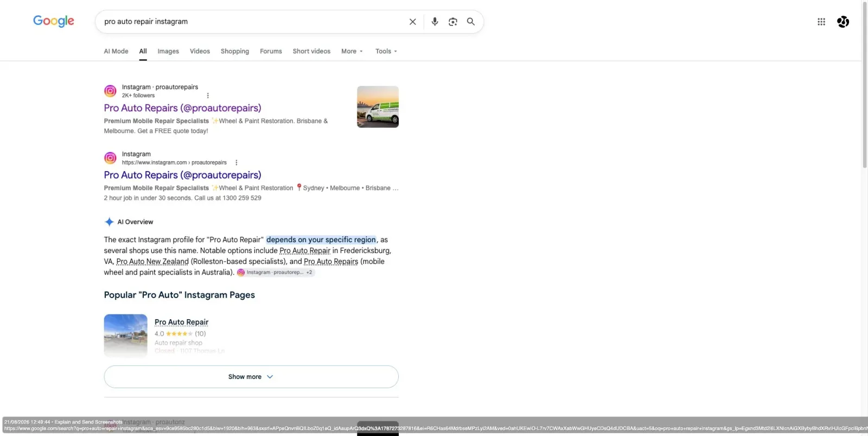
Task: Click the 4.0 star rating (10) reviews
Action: [x=180, y=334]
